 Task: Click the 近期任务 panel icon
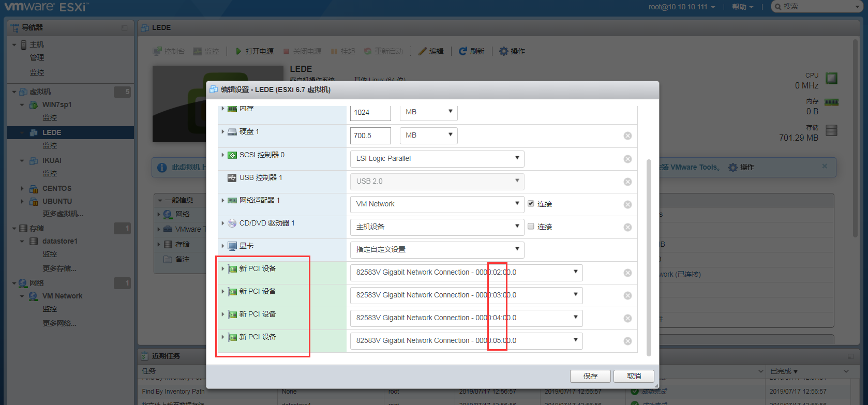(145, 356)
